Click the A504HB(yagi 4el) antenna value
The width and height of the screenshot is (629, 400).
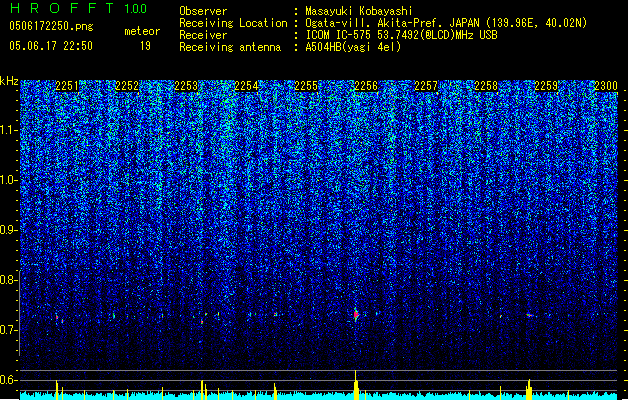pyautogui.click(x=353, y=47)
